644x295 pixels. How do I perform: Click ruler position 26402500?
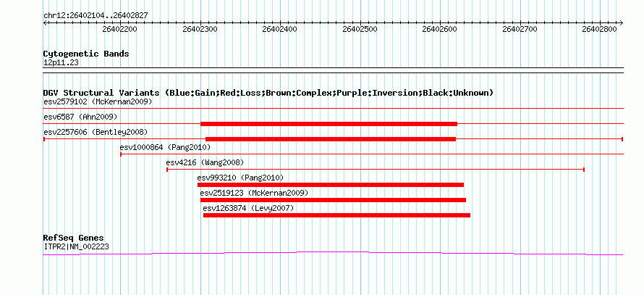tap(360, 29)
